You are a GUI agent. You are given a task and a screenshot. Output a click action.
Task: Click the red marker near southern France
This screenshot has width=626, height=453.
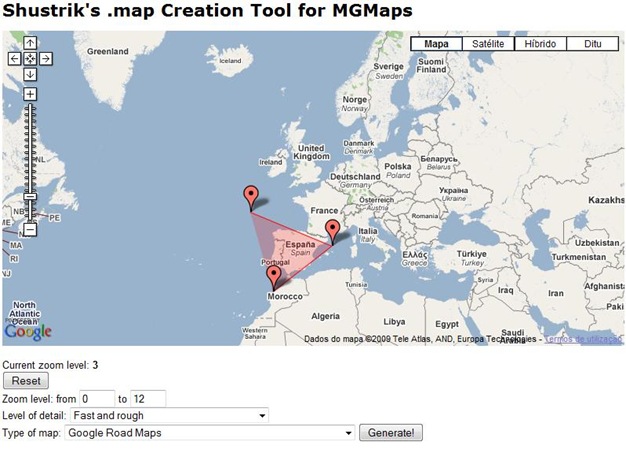coord(332,232)
